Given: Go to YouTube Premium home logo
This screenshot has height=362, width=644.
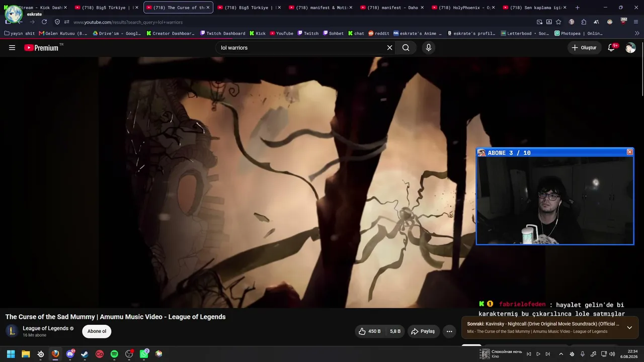Looking at the screenshot, I should tap(41, 48).
